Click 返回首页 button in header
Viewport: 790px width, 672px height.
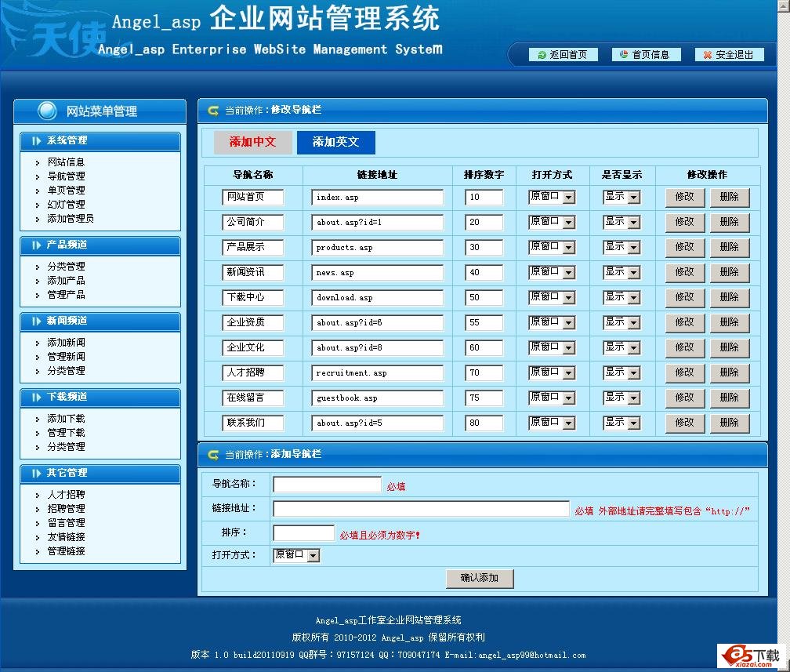(564, 54)
